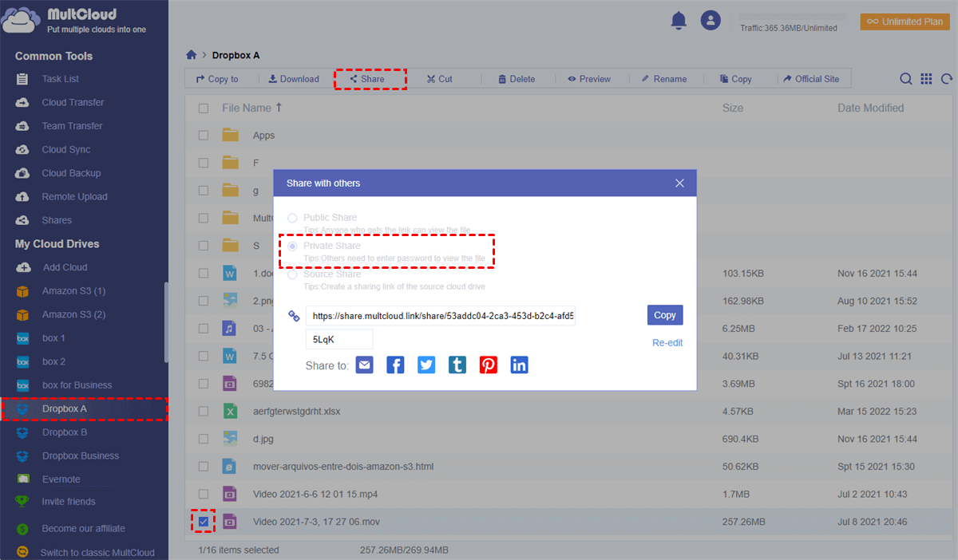Image resolution: width=958 pixels, height=560 pixels.
Task: Switch to grid view icon
Action: pos(926,79)
